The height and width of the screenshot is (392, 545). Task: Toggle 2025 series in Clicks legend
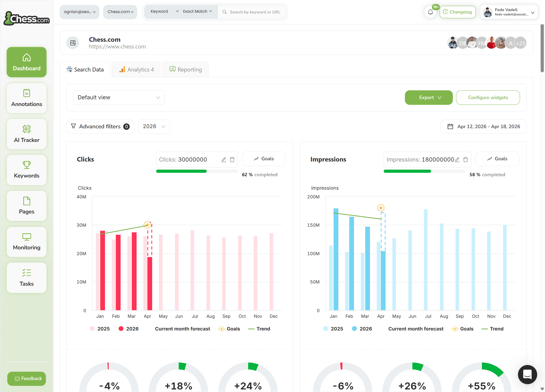100,329
